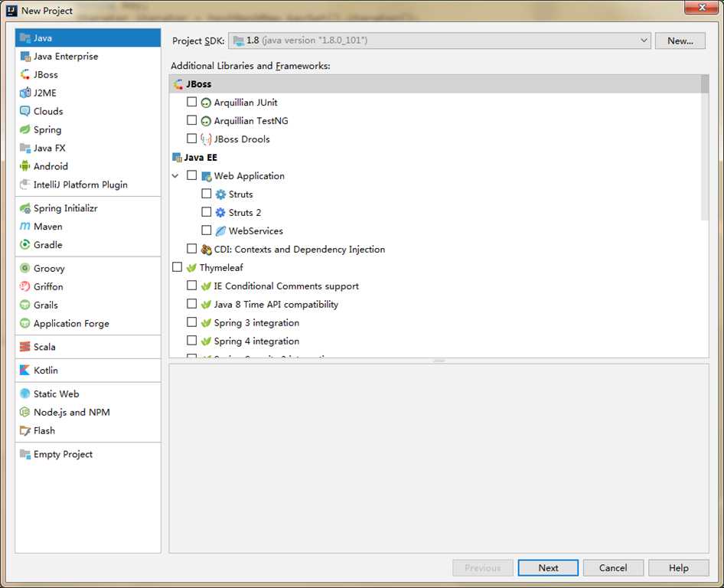Screen dimensions: 724x588
Task: Select the JBoss group header row
Action: pos(435,84)
